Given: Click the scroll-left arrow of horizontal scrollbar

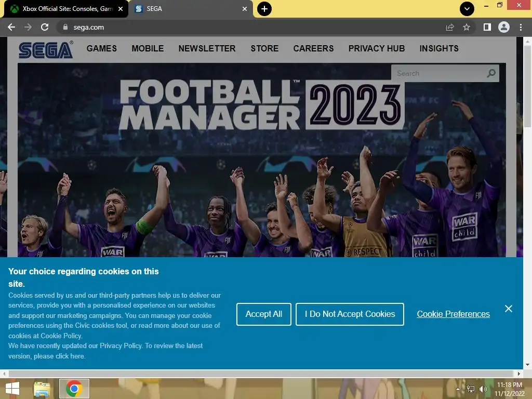Looking at the screenshot, I should tap(4, 374).
